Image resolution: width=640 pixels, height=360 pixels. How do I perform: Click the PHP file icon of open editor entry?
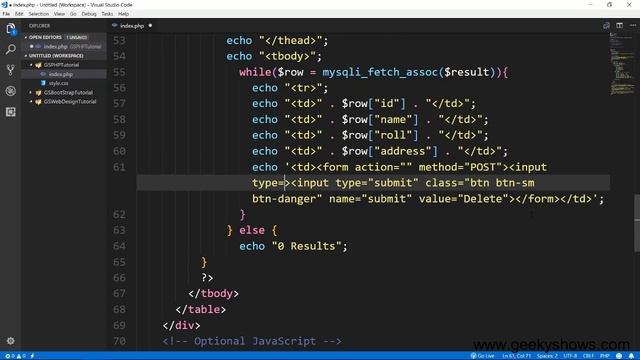[x=38, y=47]
